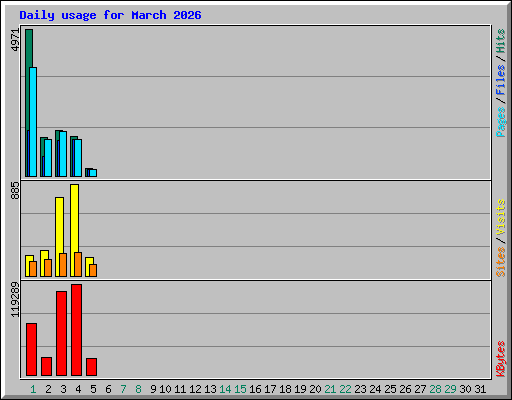This screenshot has height=400, width=512.
Task: Click day 1 on the x-axis
Action: coord(33,389)
